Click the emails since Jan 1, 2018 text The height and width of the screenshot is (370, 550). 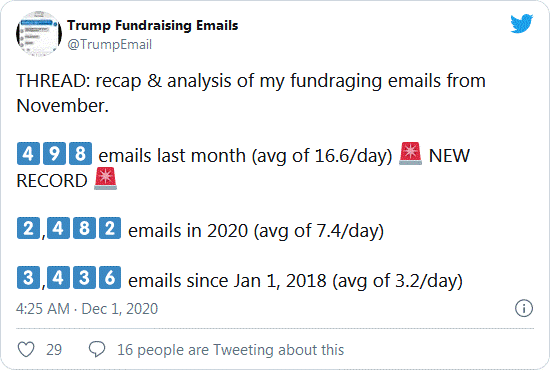pyautogui.click(x=295, y=281)
